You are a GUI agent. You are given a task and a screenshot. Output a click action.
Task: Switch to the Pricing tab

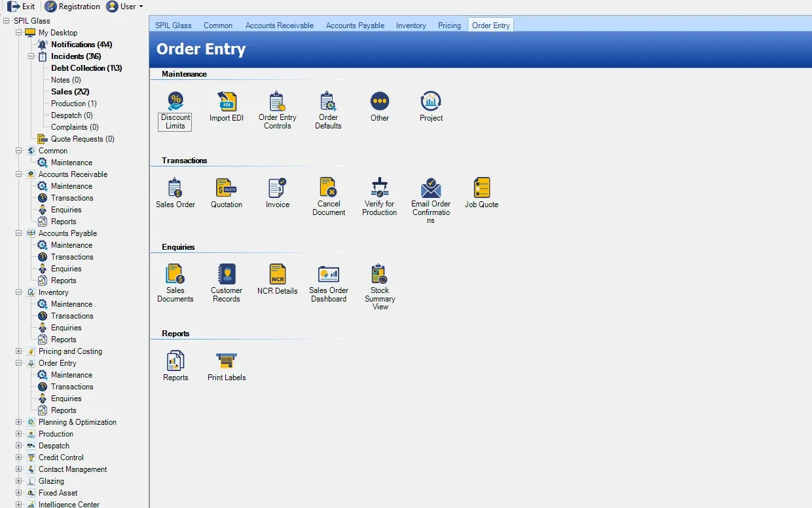(x=450, y=26)
